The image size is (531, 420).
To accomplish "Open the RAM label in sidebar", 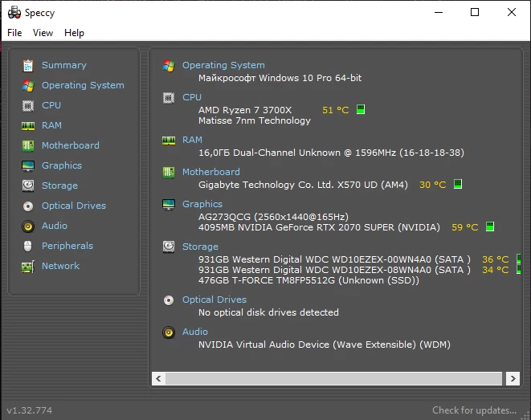I will [51, 125].
